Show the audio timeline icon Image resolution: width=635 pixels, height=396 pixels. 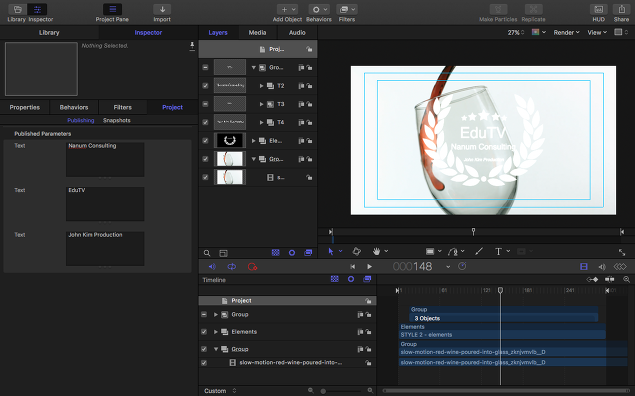tap(602, 266)
